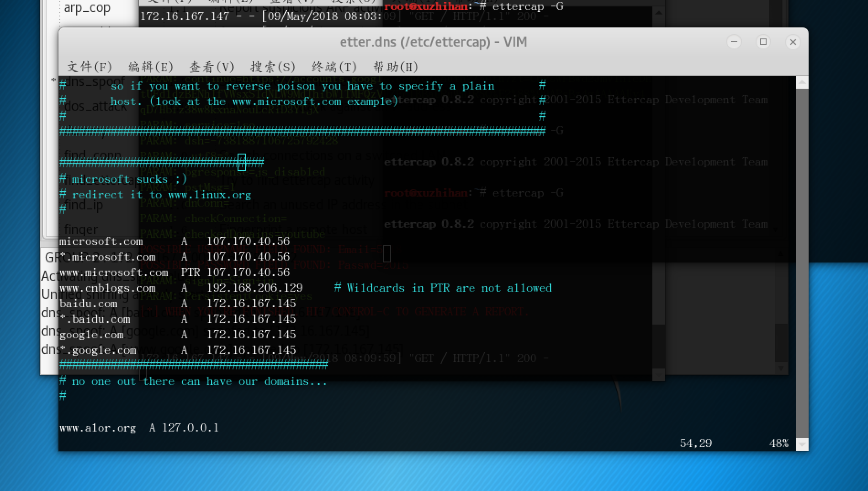This screenshot has height=491, width=868.
Task: Open the 终端(T) menu
Action: 334,67
